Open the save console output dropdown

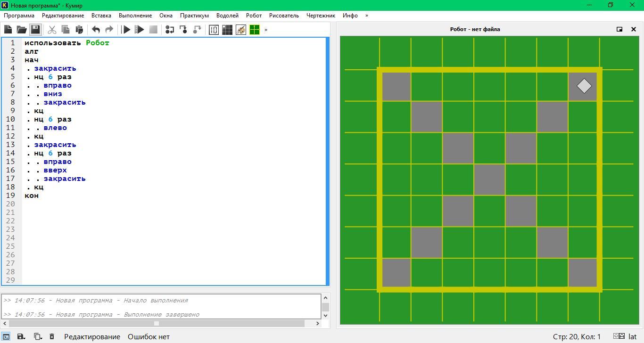coord(21,336)
